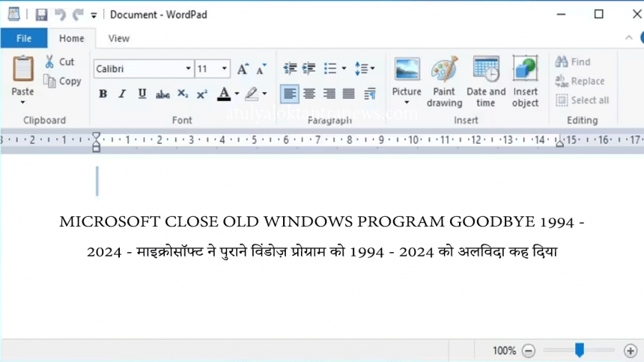Expand the Picture dropdown arrow

point(407,102)
